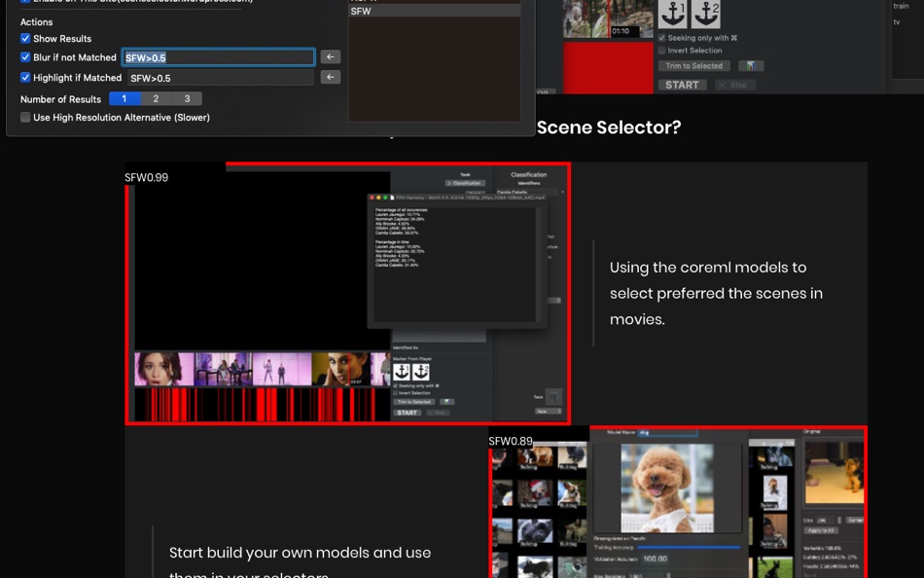Viewport: 924px width, 578px height.
Task: Click the dimmed Stop button beside large START
Action: (734, 85)
